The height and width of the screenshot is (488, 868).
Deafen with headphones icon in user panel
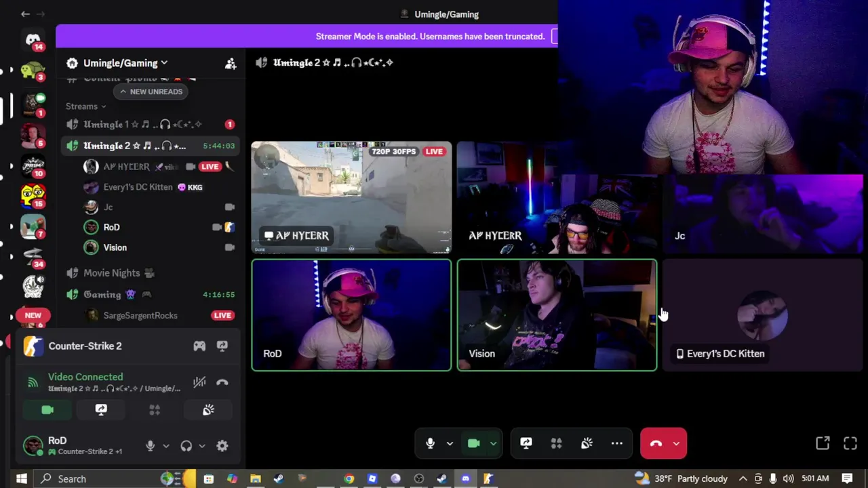click(x=186, y=445)
